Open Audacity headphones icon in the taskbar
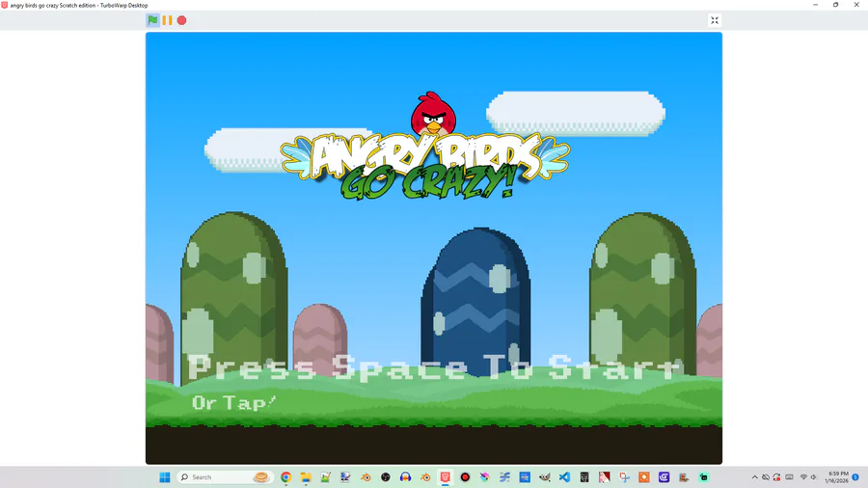Image resolution: width=868 pixels, height=488 pixels. 405,477
